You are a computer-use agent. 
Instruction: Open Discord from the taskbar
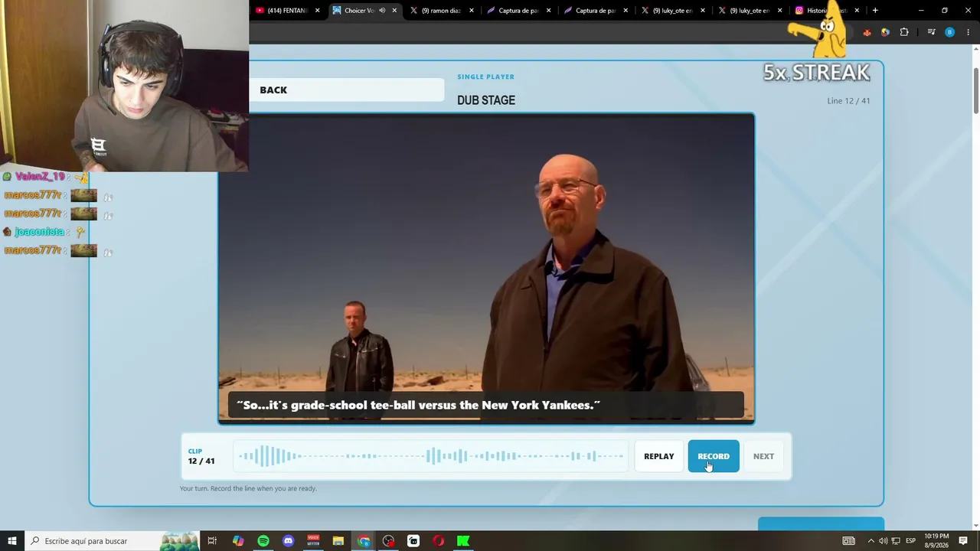pyautogui.click(x=288, y=541)
